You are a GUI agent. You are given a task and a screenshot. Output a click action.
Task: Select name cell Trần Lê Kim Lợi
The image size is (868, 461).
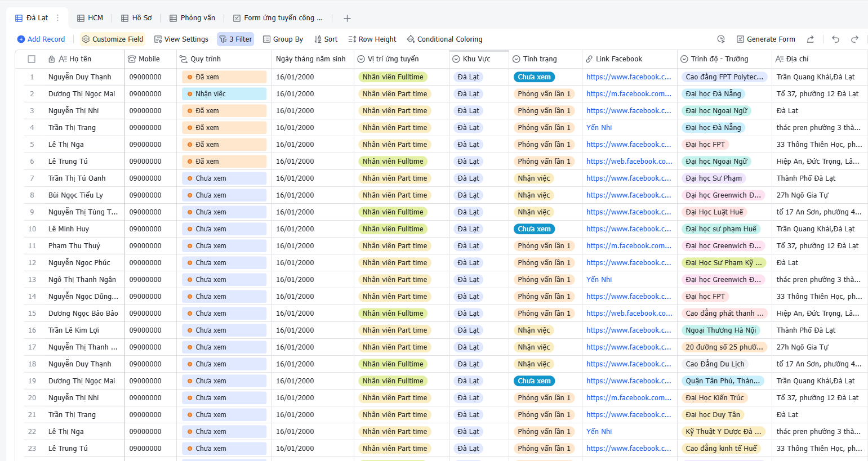coord(74,330)
